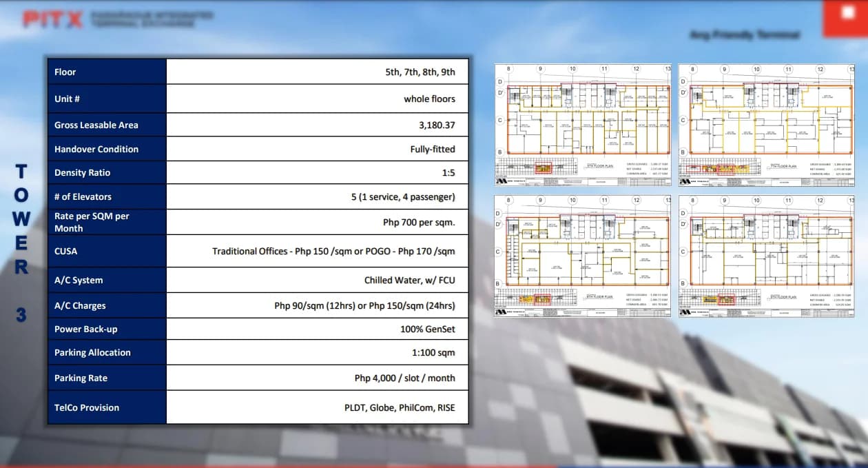Screen dimensions: 868x468
Task: Click the 'Power Back-up' label
Action: [86, 329]
